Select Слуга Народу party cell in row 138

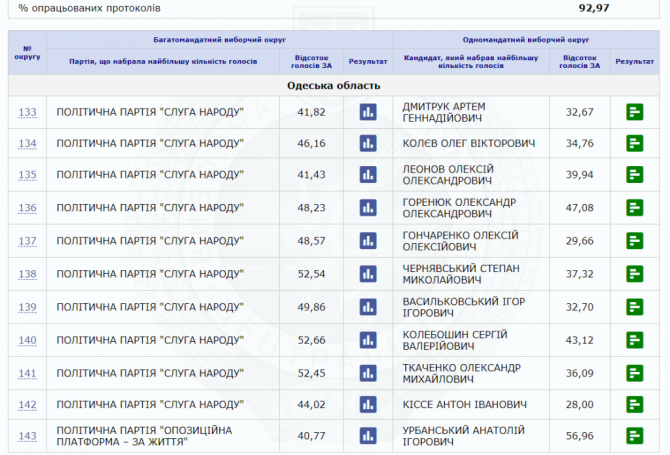point(163,274)
